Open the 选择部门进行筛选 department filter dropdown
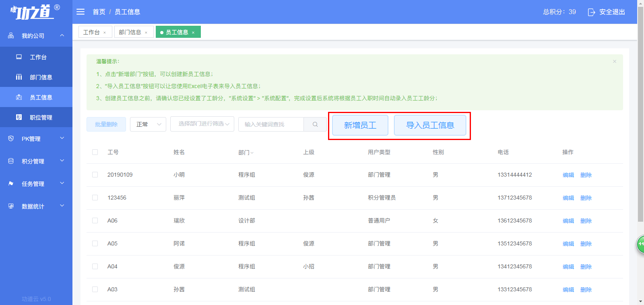The width and height of the screenshot is (644, 305). point(202,124)
